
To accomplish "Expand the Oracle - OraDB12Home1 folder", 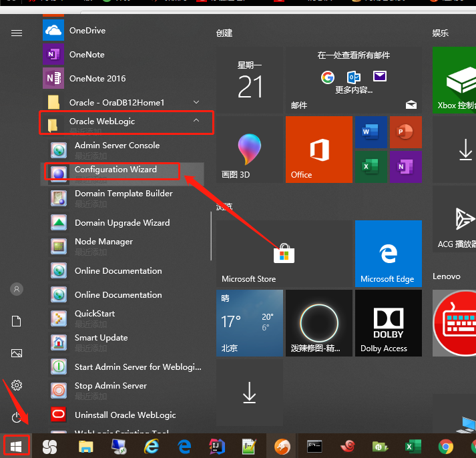I will point(122,102).
